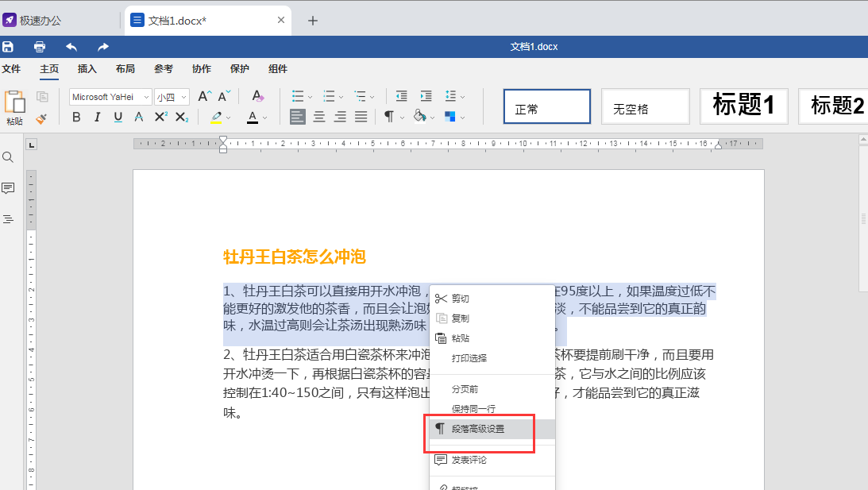Toggle italic formatting
This screenshot has width=868, height=490.
98,117
